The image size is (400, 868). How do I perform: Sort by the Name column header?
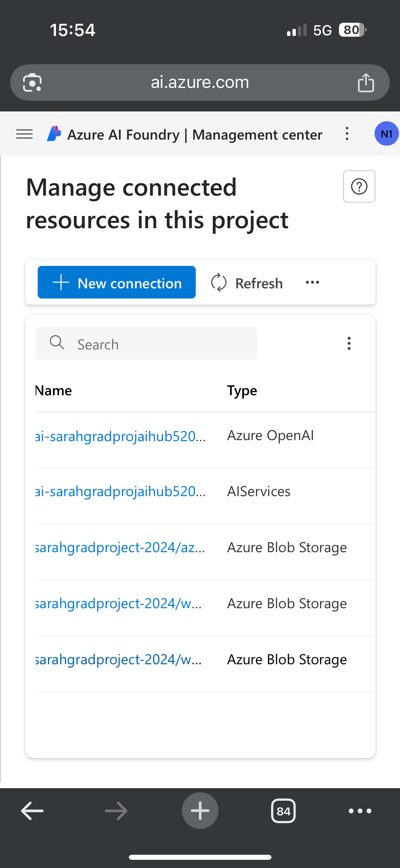click(54, 391)
